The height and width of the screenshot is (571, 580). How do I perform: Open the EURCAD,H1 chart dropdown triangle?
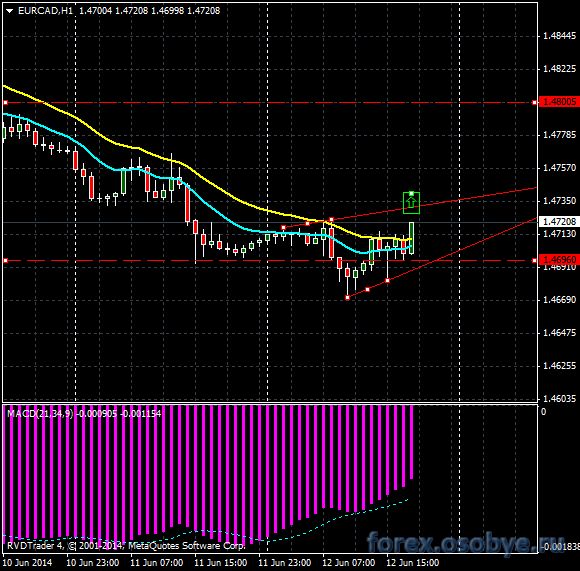(x=10, y=11)
